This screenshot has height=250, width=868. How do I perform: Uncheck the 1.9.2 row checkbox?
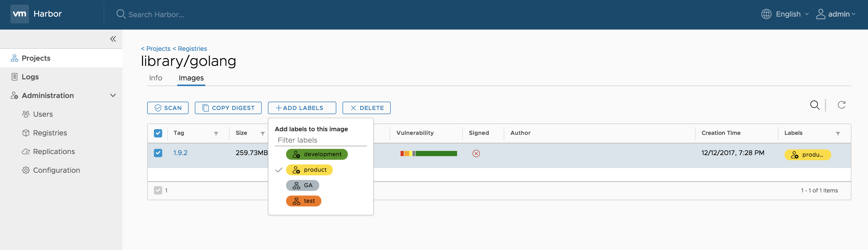[x=158, y=153]
